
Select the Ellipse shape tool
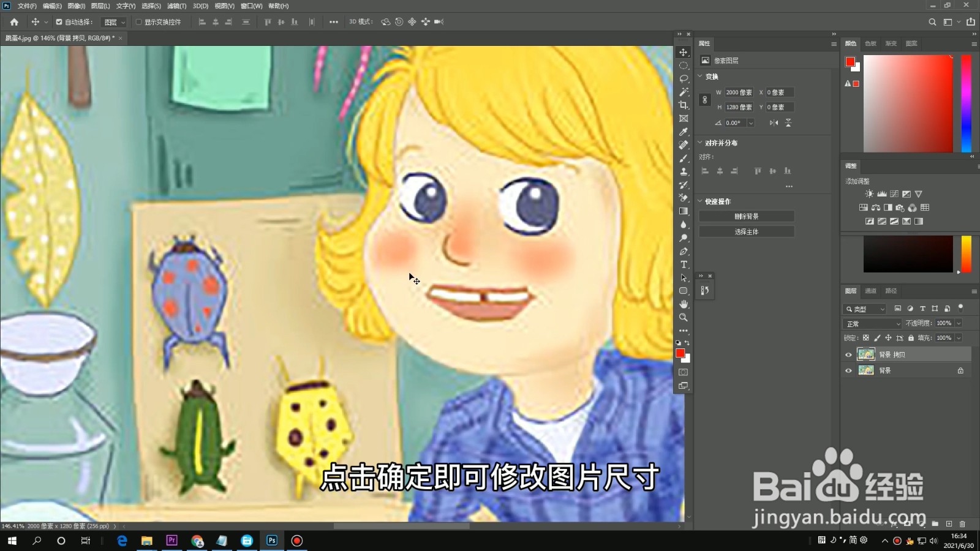tap(684, 291)
